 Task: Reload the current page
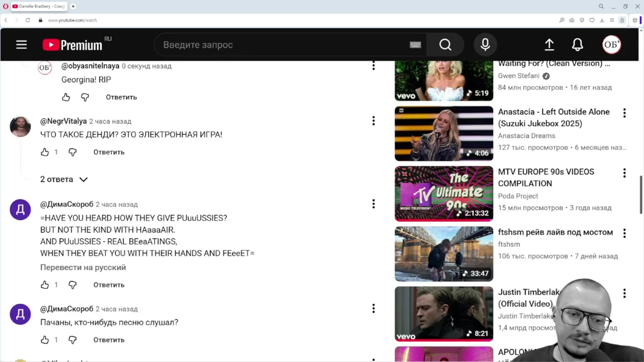28,20
